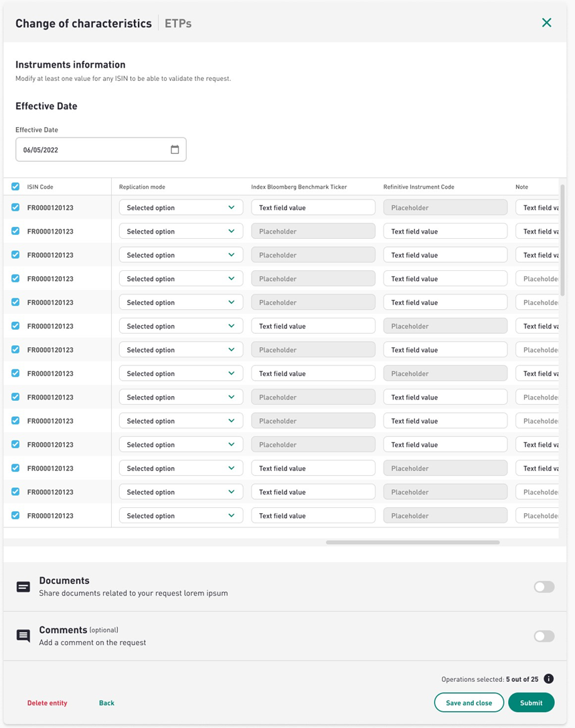Click the Documents section icon
575x728 pixels.
coord(23,587)
